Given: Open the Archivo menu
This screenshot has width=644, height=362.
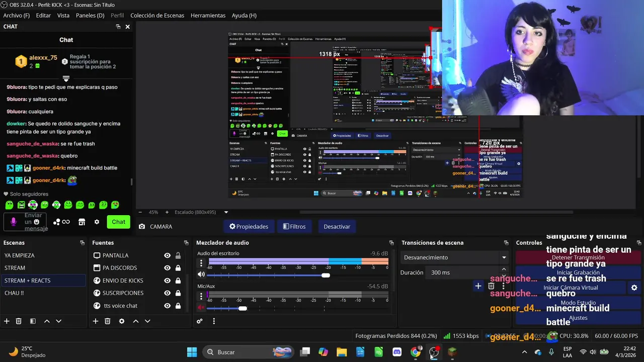Looking at the screenshot, I should (x=17, y=16).
